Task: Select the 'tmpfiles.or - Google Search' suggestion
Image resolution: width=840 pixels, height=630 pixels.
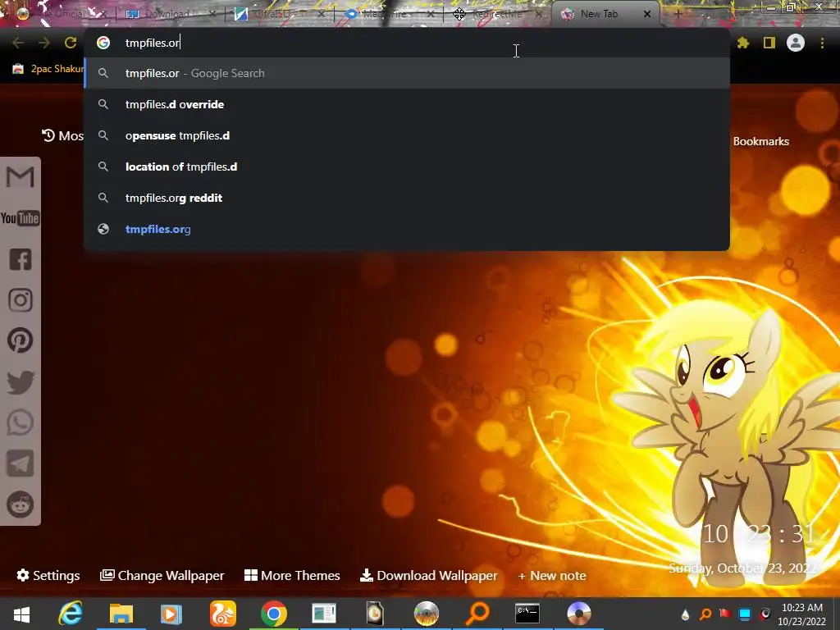Action: click(407, 73)
